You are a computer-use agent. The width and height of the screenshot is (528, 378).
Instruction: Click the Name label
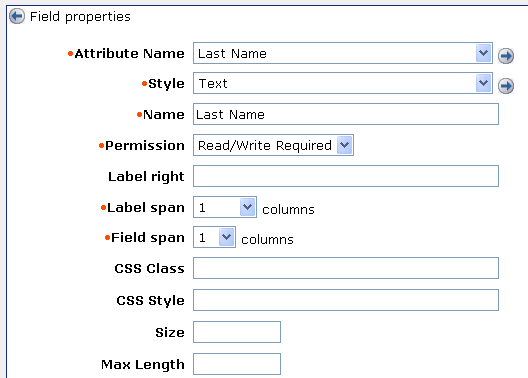164,115
